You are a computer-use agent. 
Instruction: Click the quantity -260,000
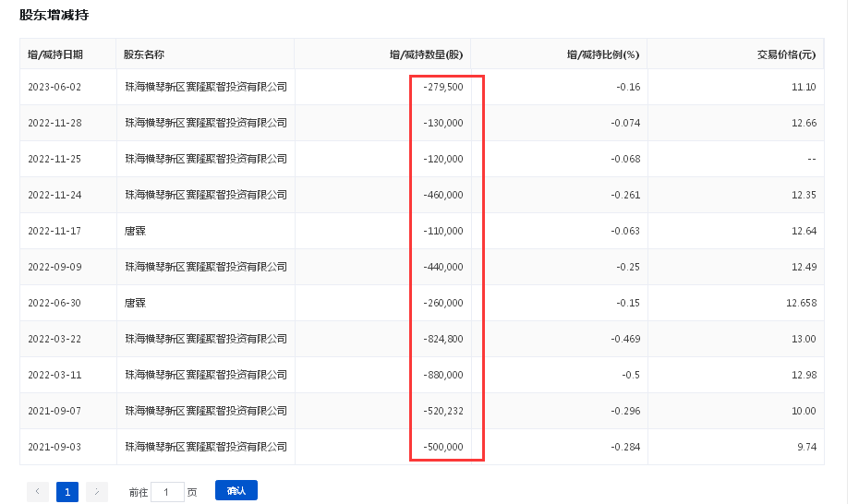pyautogui.click(x=443, y=303)
